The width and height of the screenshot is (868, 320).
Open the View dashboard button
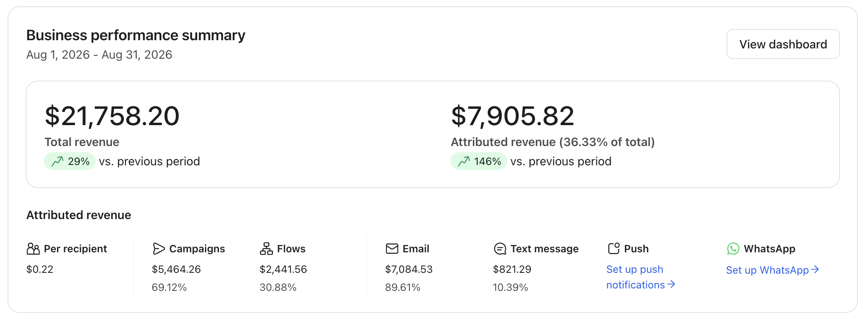pyautogui.click(x=783, y=44)
